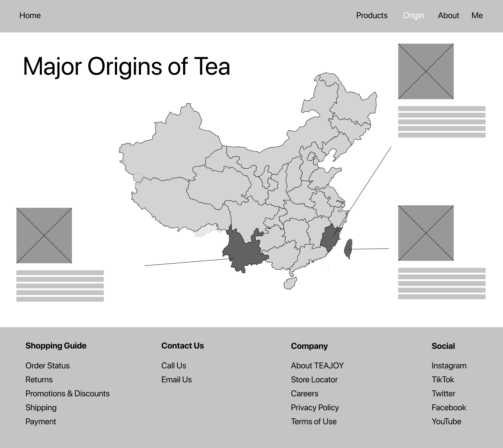The height and width of the screenshot is (448, 503).
Task: Click the left-side image placeholder
Action: tap(44, 235)
